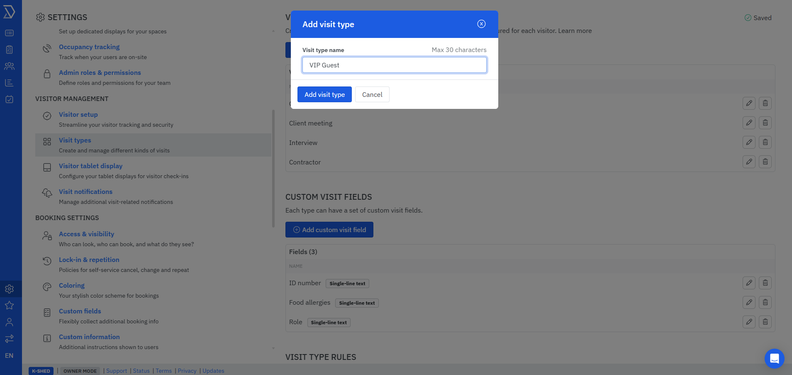Click the Max 30 characters hint
This screenshot has width=792, height=375.
coord(459,50)
